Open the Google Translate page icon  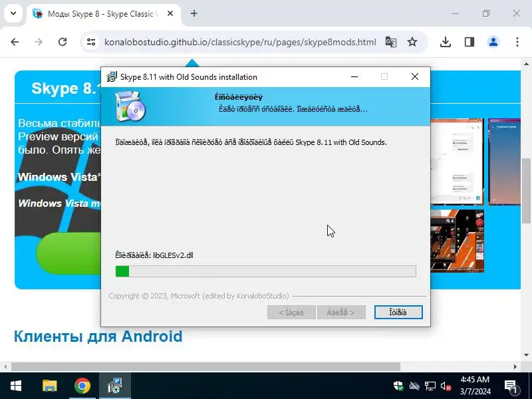click(391, 42)
